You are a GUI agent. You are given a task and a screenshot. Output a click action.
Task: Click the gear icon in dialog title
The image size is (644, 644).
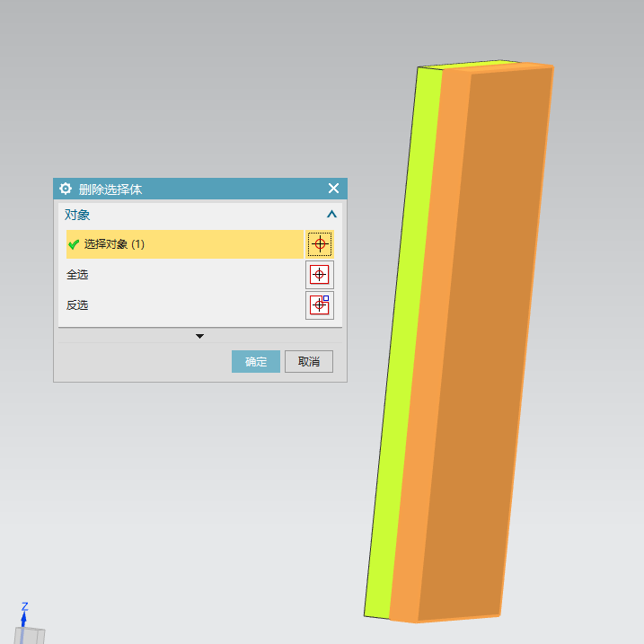[65, 189]
